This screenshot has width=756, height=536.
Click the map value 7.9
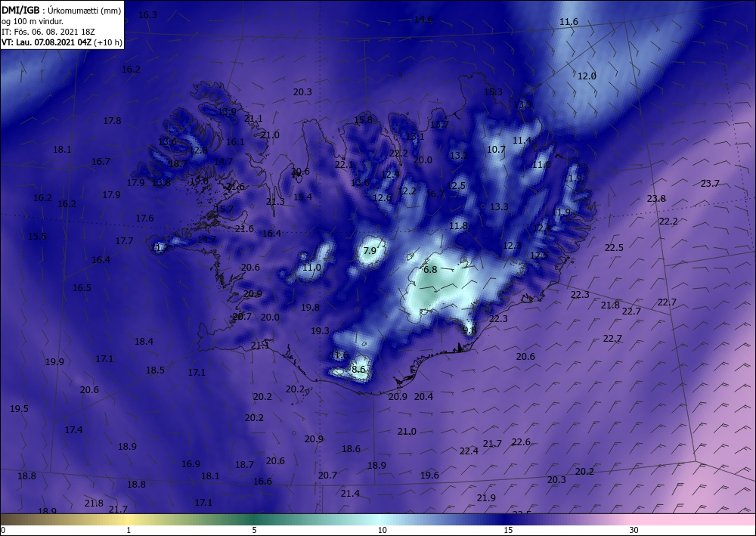click(370, 251)
